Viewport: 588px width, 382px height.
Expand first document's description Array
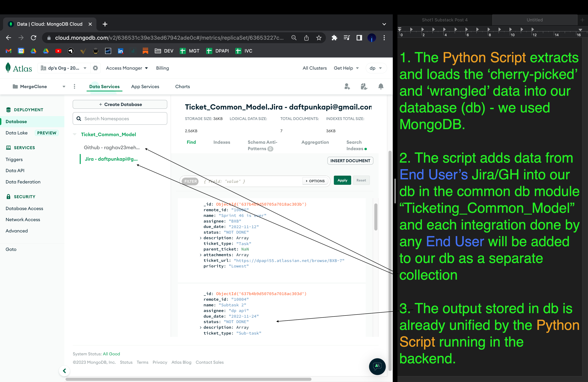[200, 238]
